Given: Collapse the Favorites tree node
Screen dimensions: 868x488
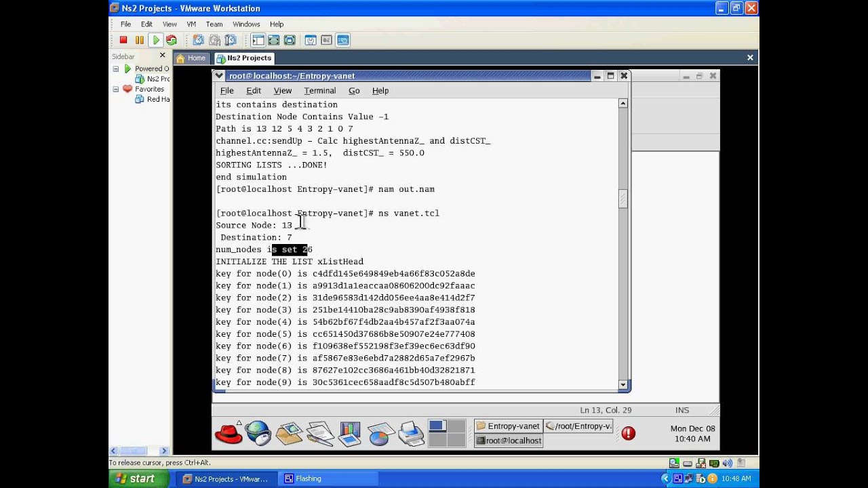Looking at the screenshot, I should (x=116, y=89).
